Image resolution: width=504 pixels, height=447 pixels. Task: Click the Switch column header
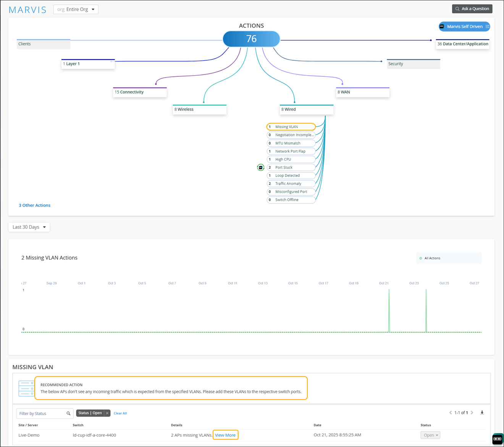pyautogui.click(x=78, y=425)
